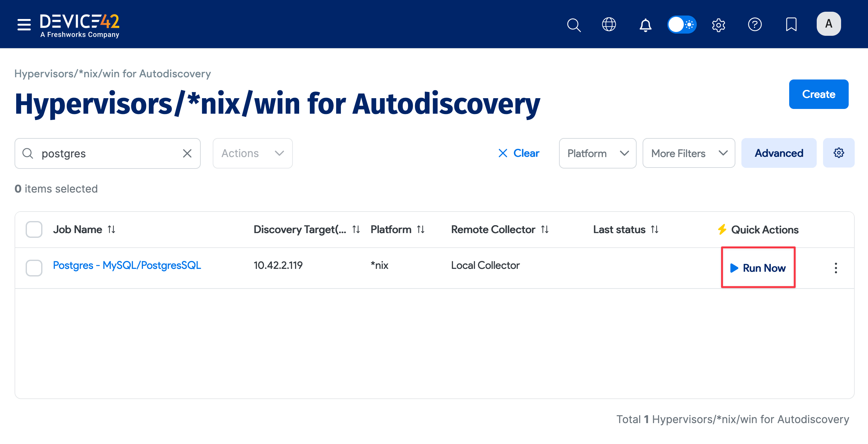Open the hamburger navigation menu
The width and height of the screenshot is (868, 444).
[x=24, y=24]
